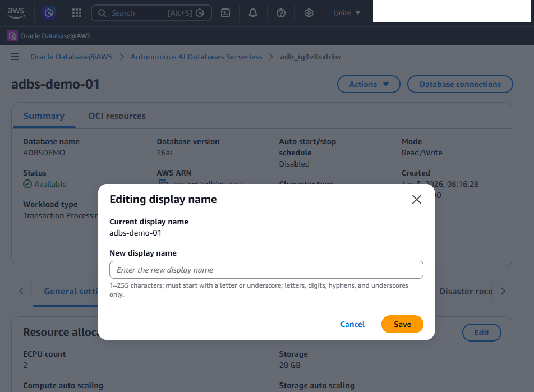Open the AWS home logo
The image size is (534, 392).
(16, 13)
